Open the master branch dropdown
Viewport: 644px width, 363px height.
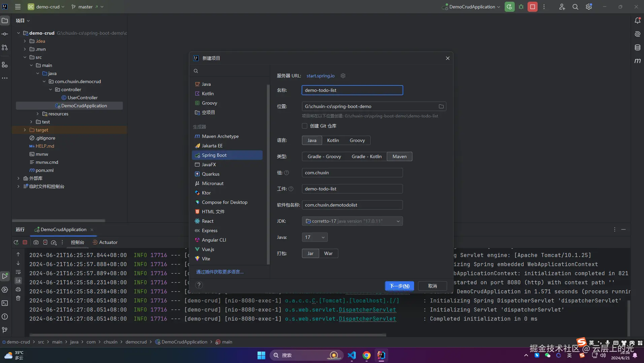[87, 7]
